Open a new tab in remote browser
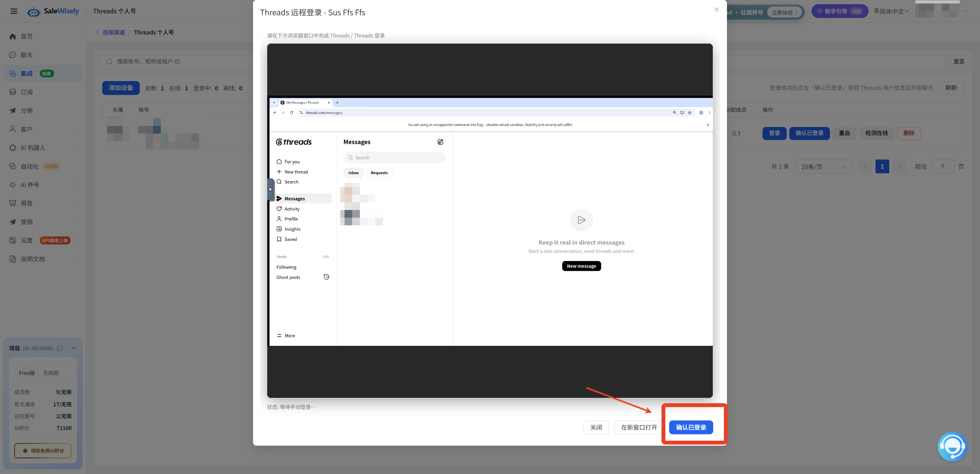The width and height of the screenshot is (980, 474). click(x=337, y=103)
